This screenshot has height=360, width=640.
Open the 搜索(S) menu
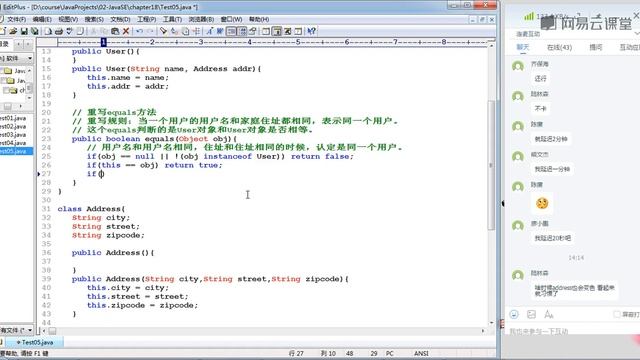point(93,19)
